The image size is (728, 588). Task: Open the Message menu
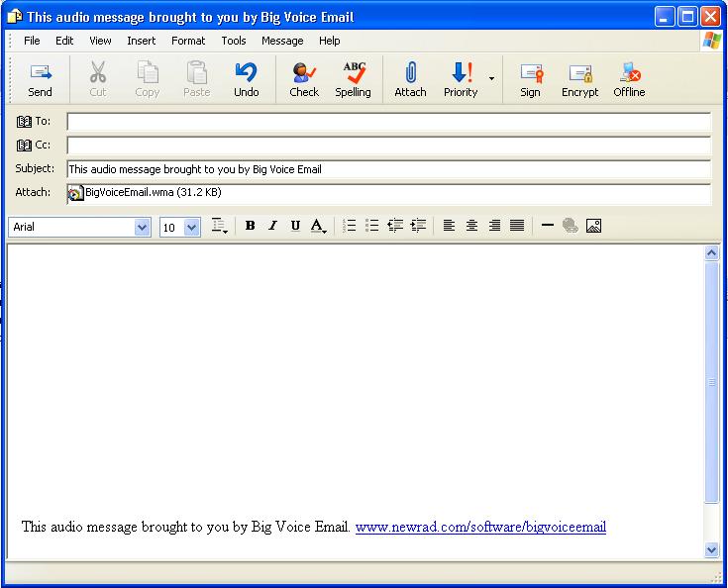[282, 41]
